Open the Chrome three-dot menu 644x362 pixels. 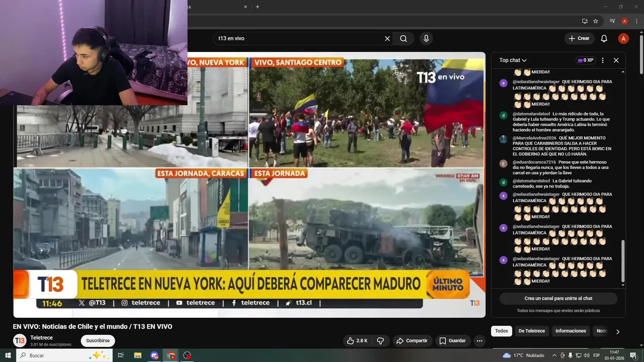[636, 21]
